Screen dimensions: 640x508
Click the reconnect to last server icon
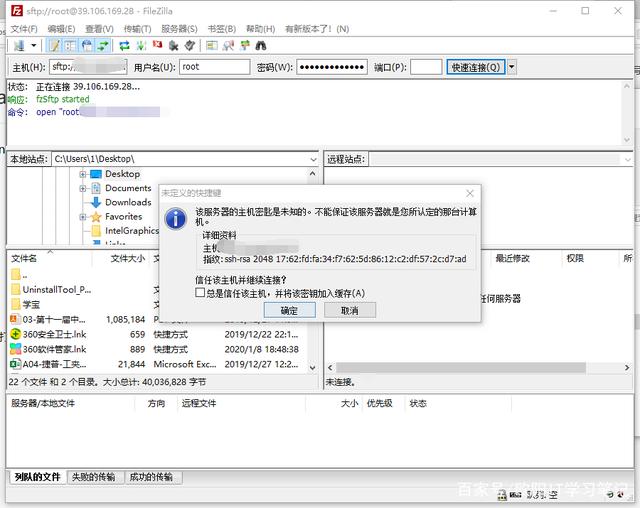click(190, 46)
